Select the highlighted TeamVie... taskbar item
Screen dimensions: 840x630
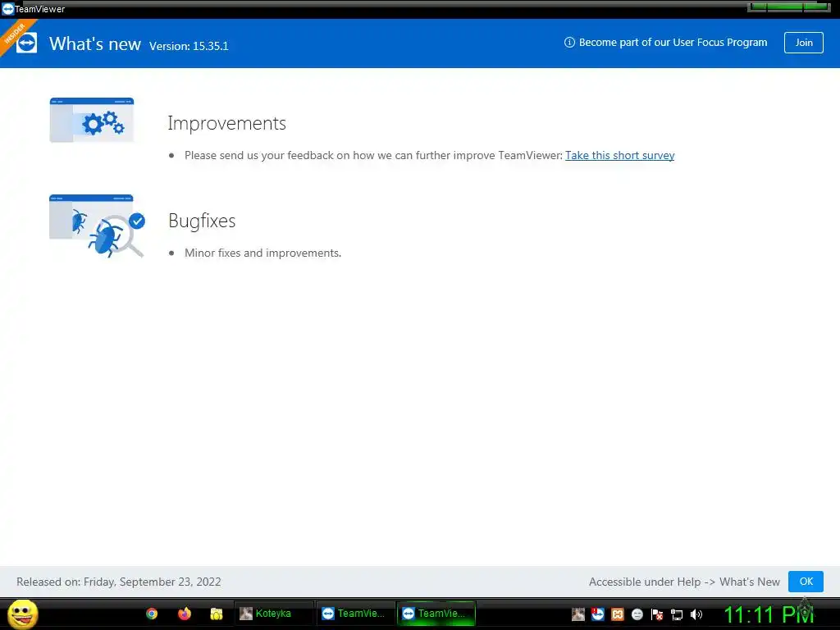(x=436, y=614)
